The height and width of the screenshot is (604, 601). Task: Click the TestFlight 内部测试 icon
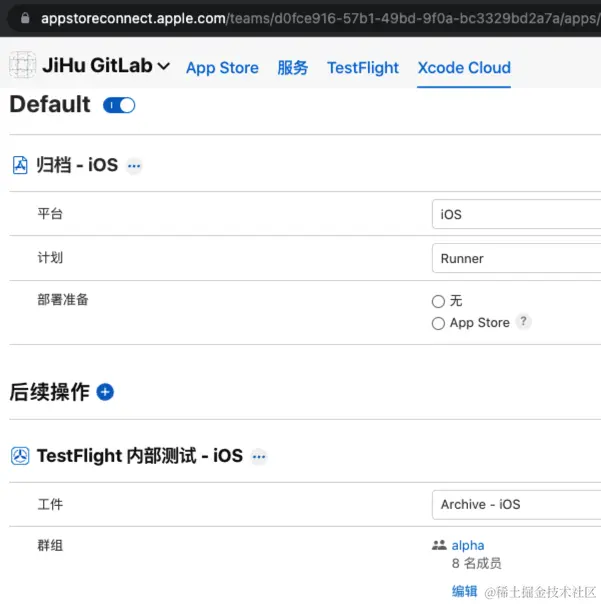tap(20, 456)
